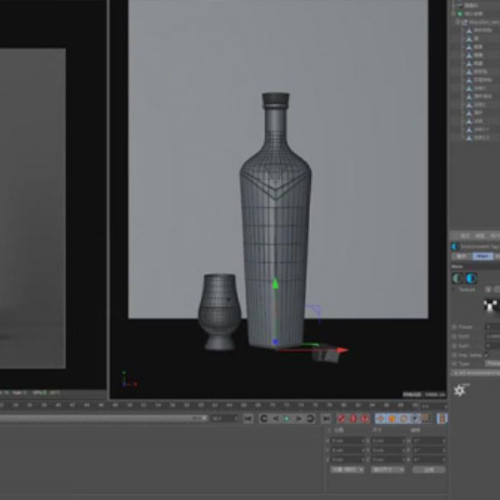Screen dimensions: 500x500
Task: Click the small button beside Texture label
Action: pyautogui.click(x=488, y=289)
